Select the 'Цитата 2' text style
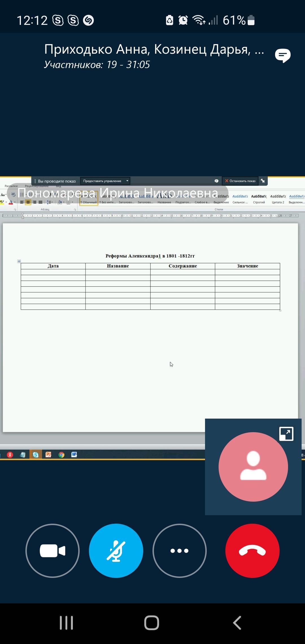This screenshot has height=644, width=305. (278, 199)
